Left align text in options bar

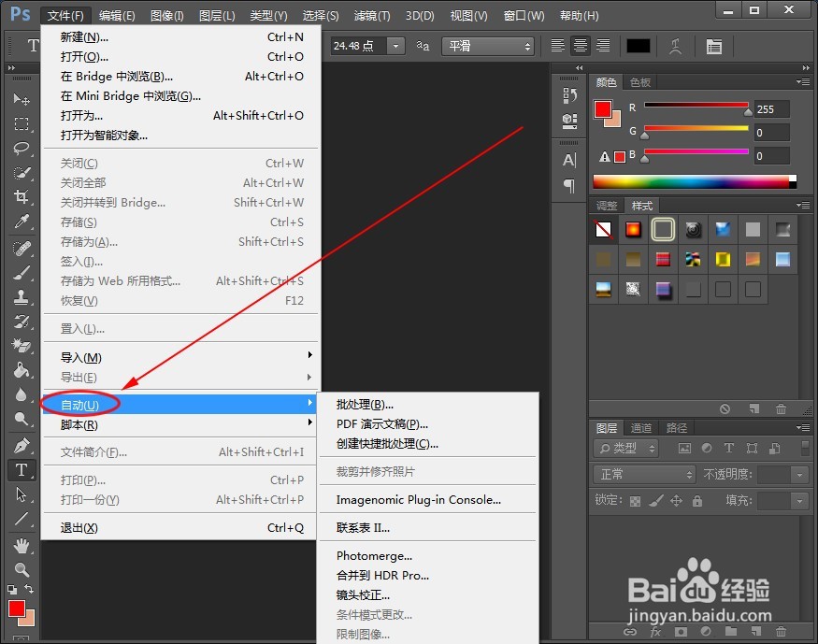(558, 46)
